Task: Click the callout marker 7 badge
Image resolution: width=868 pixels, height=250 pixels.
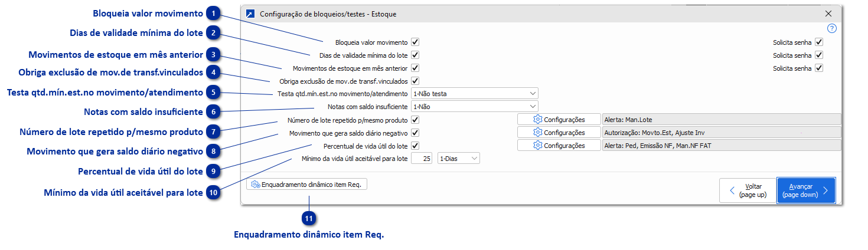Action: click(214, 131)
